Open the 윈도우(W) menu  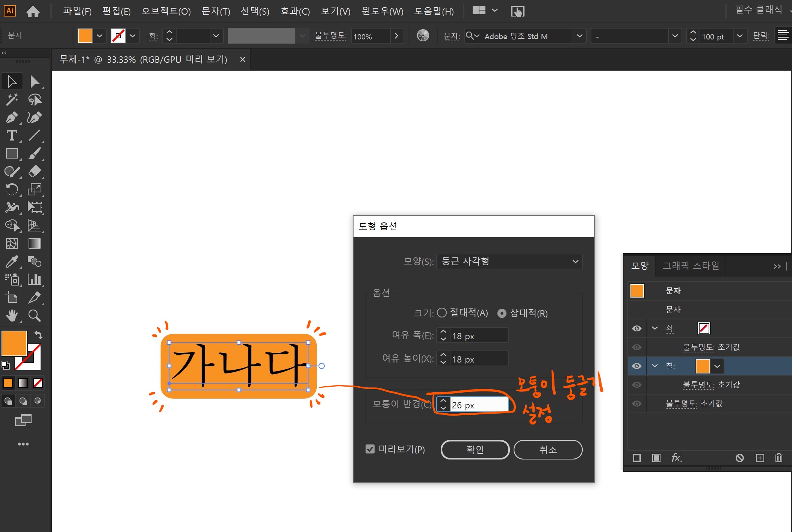tap(382, 11)
